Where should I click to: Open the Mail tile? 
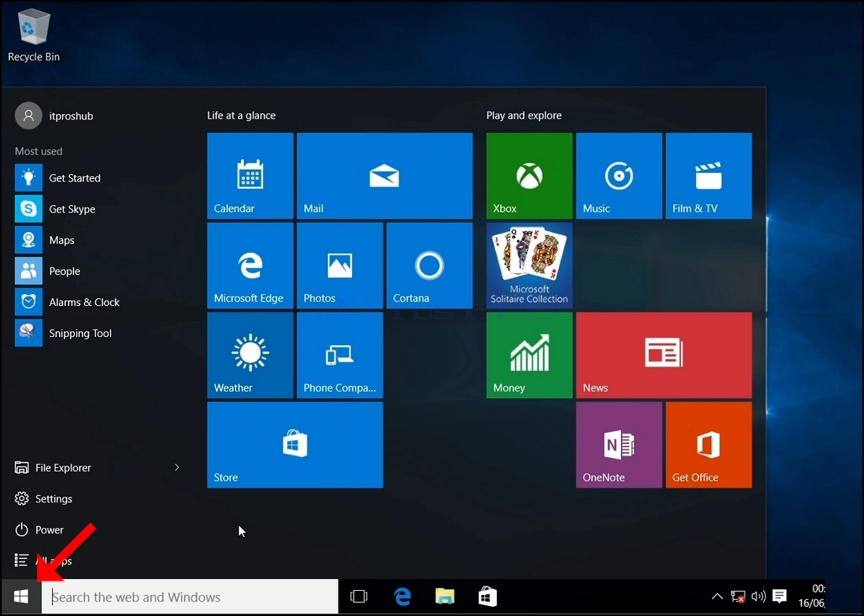click(385, 176)
